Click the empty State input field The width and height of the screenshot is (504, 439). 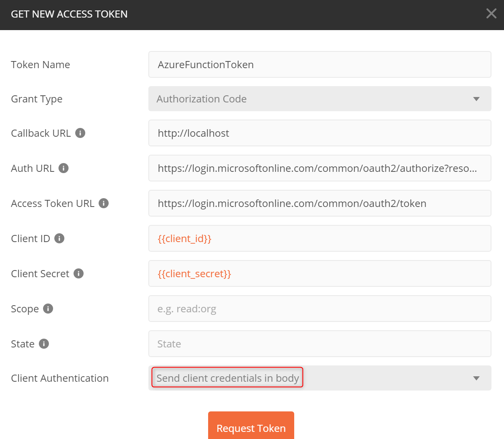click(x=320, y=343)
